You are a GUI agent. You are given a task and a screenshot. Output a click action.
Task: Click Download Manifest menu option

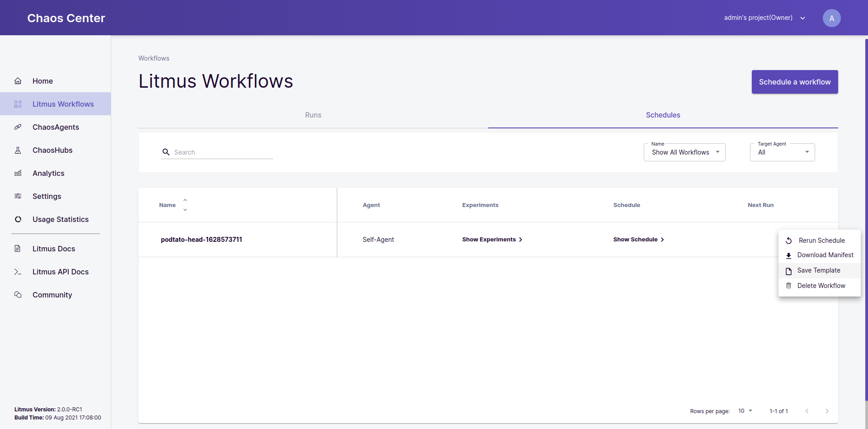click(825, 255)
